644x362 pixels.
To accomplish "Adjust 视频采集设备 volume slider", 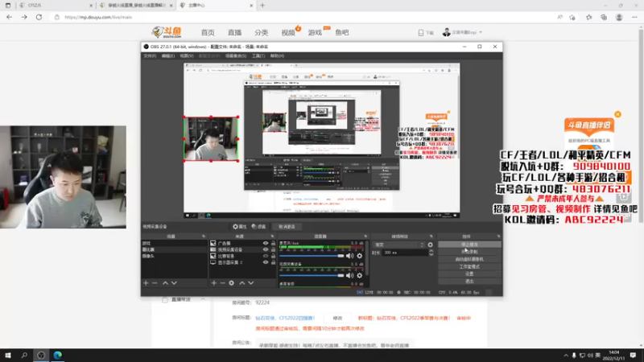I will 312,275.
